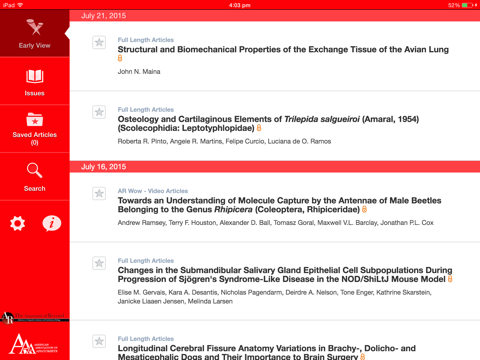Open the Search section
This screenshot has height=360, width=480.
click(x=35, y=177)
